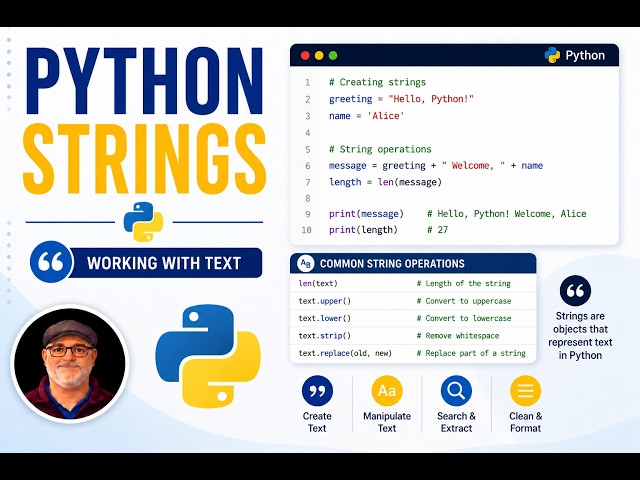This screenshot has width=640, height=480.
Task: Click the Python logo in code window header
Action: [x=552, y=55]
